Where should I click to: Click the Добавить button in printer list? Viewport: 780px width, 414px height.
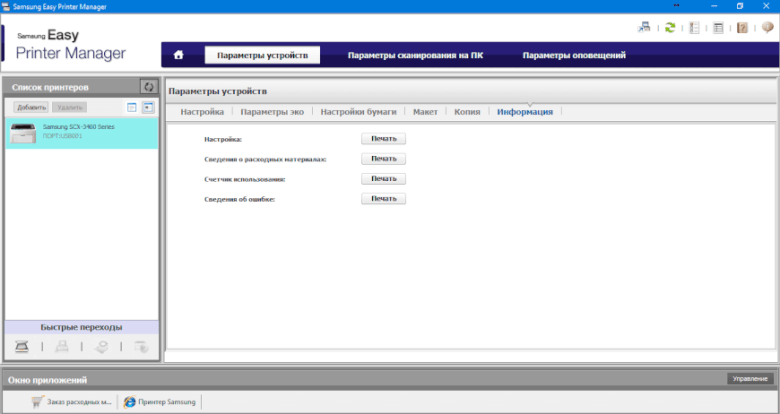(x=31, y=107)
